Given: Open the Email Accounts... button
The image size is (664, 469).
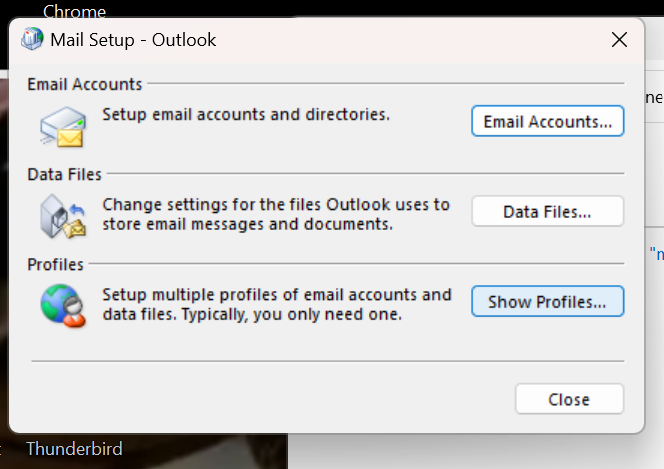Looking at the screenshot, I should (x=547, y=121).
